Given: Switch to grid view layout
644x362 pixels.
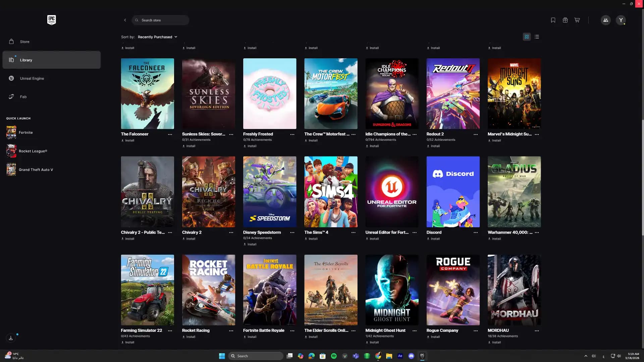Looking at the screenshot, I should pos(527,37).
